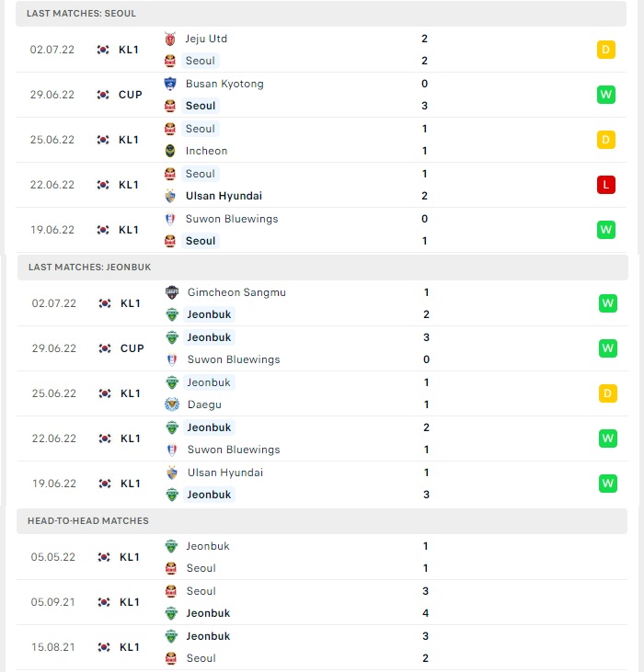Screen dimensions: 644x672
Task: Click the red L result badge for Seoul vs Ulsan
Action: 606,185
